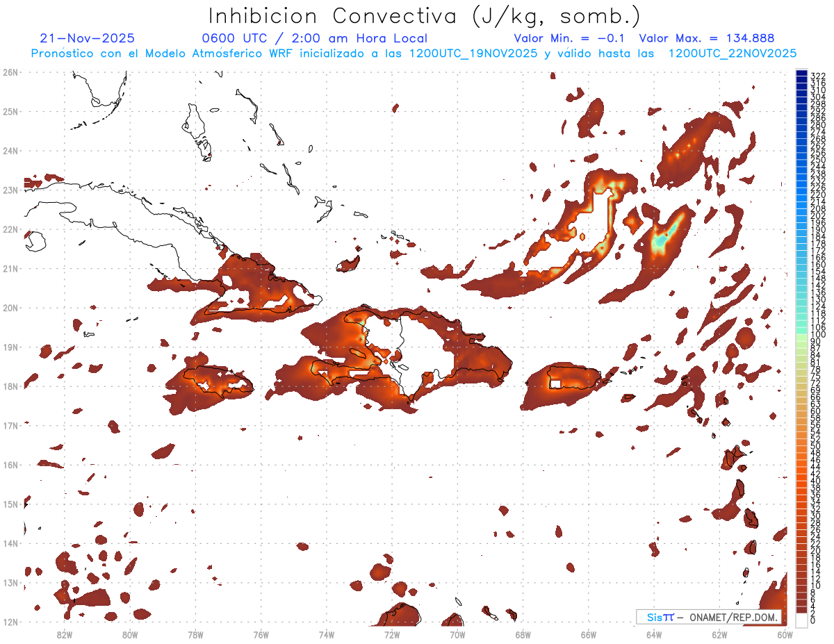Click the darkest blue swatch atop the colorbar

point(802,74)
